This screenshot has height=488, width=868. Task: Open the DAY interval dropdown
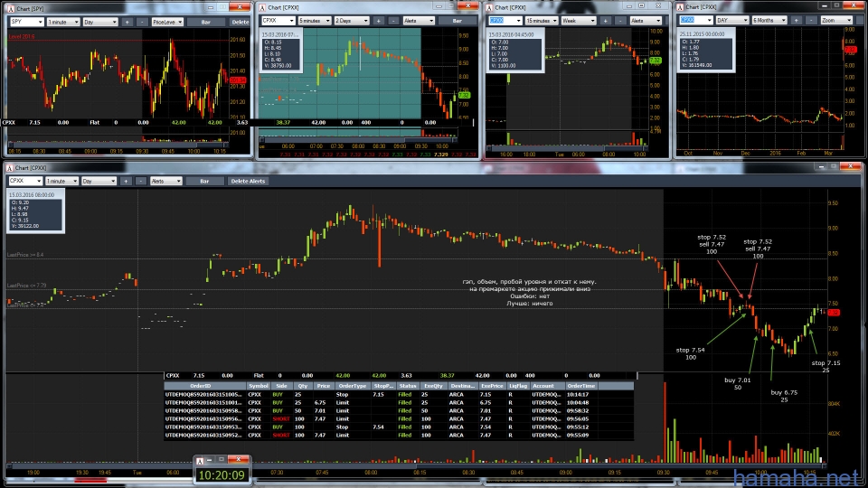coord(731,20)
